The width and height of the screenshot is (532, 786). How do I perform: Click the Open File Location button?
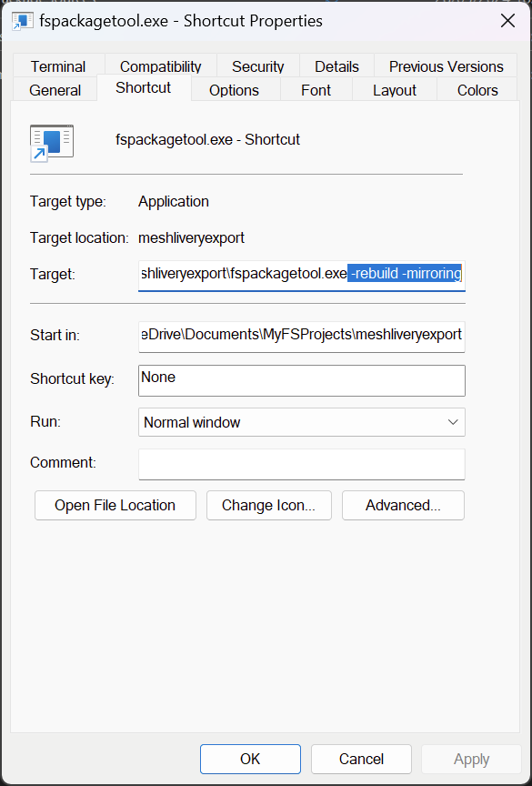[x=115, y=505]
